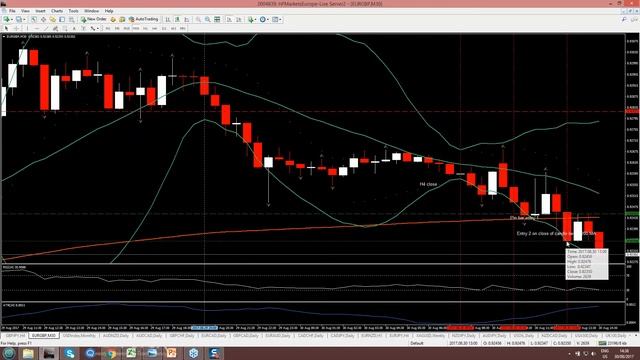Open the File menu

click(x=12, y=11)
